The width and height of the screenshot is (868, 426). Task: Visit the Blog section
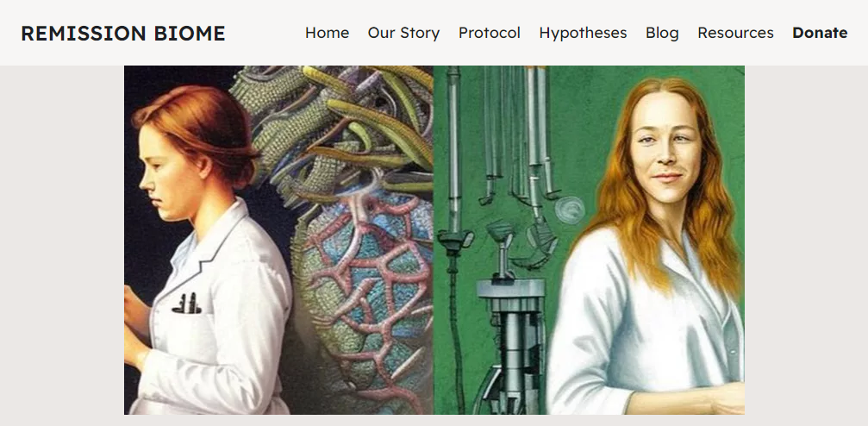click(662, 34)
